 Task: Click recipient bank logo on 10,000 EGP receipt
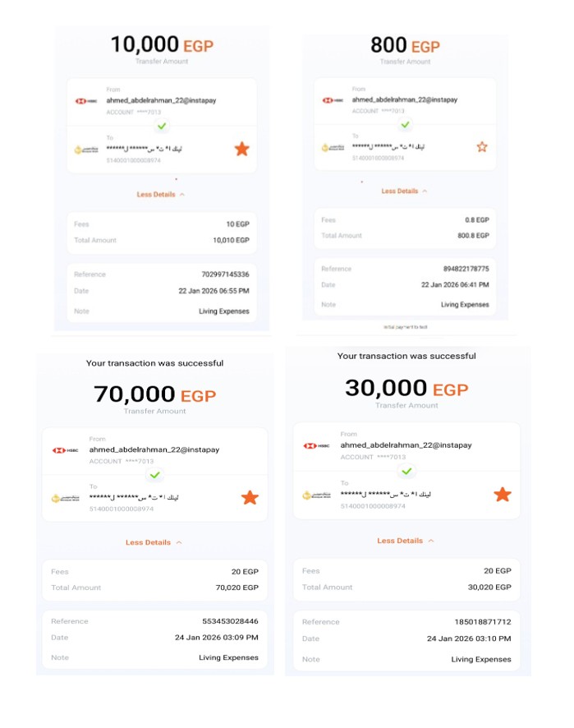pyautogui.click(x=86, y=150)
